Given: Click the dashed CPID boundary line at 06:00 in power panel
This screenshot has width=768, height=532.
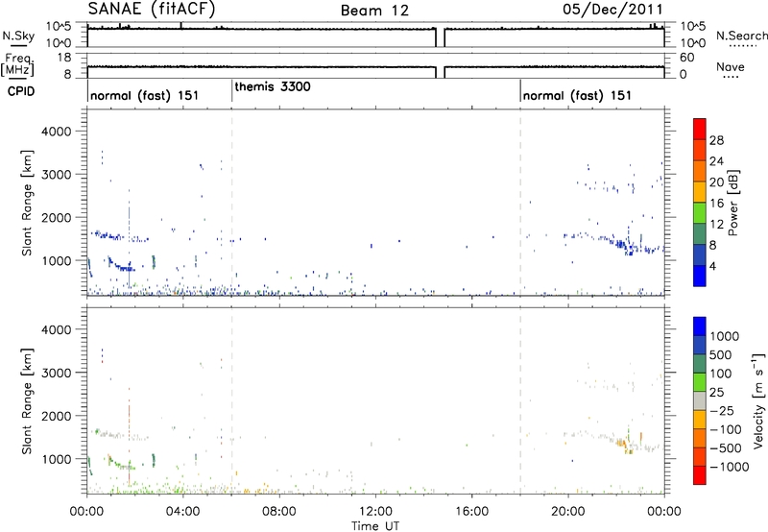Looking at the screenshot, I should click(x=231, y=203).
